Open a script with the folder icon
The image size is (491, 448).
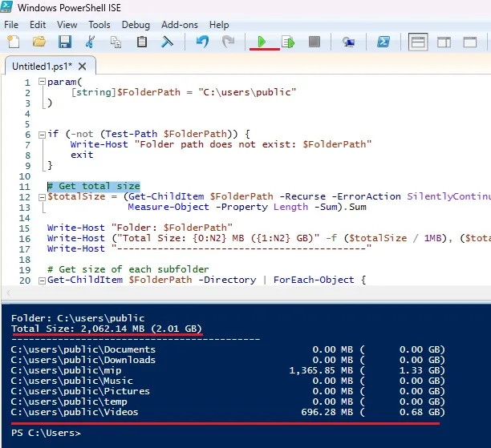(x=39, y=42)
